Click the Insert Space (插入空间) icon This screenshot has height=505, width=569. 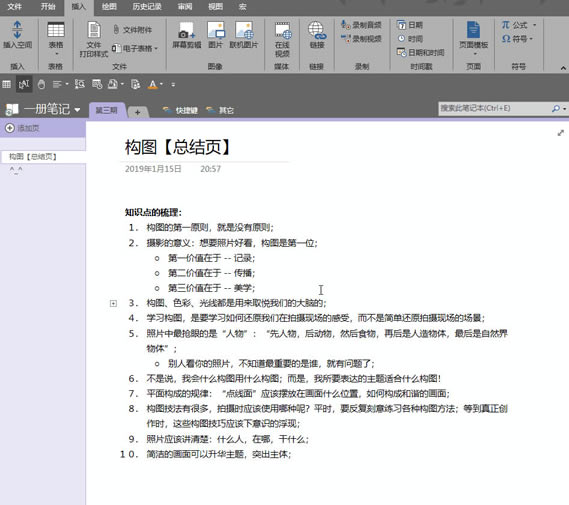17,30
